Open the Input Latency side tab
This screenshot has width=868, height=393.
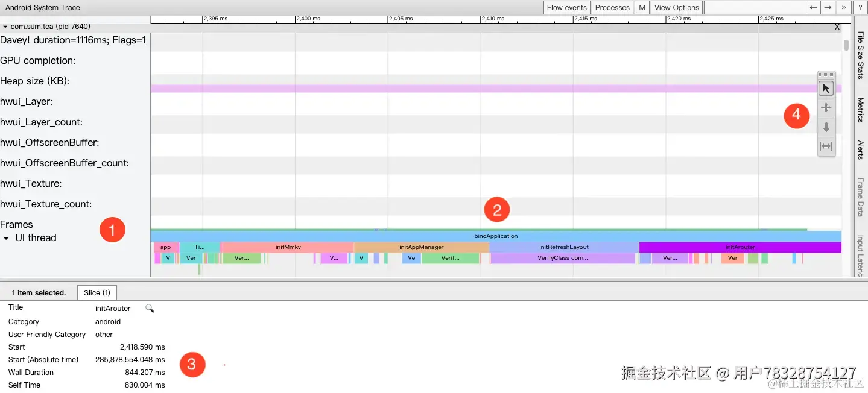pyautogui.click(x=861, y=256)
